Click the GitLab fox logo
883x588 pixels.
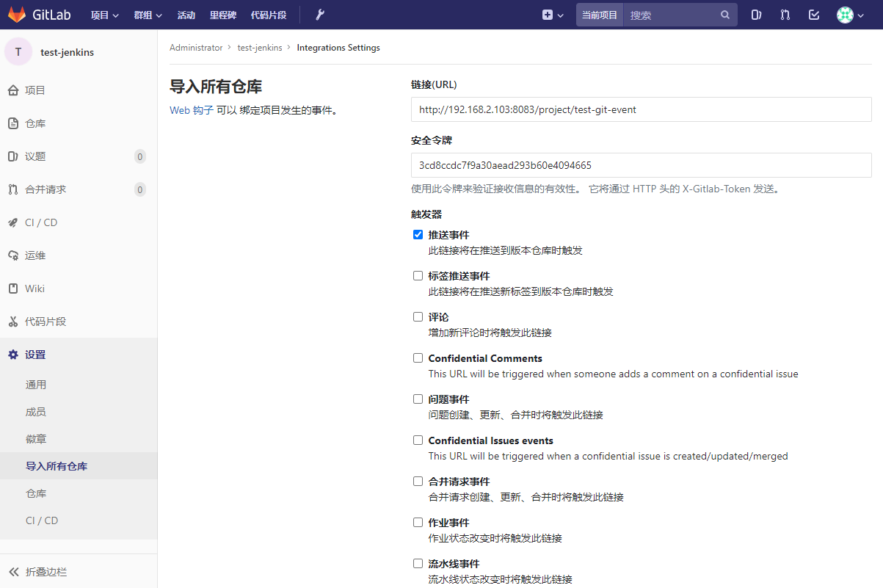tap(17, 15)
